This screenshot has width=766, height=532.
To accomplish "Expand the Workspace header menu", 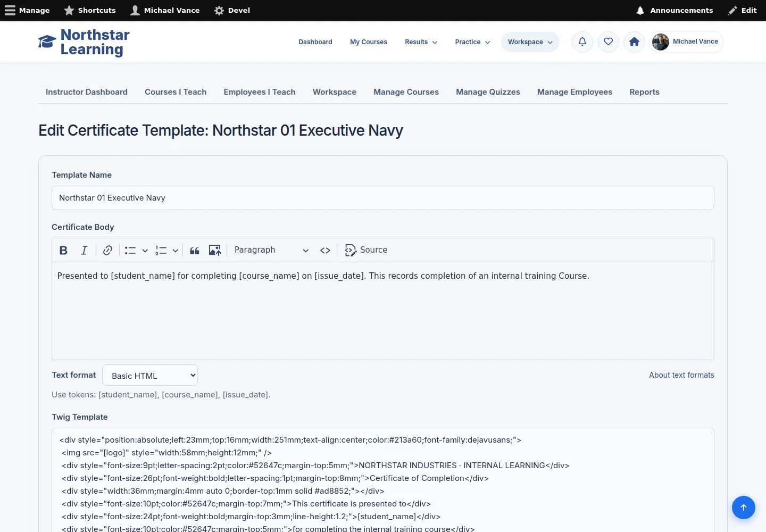I will (530, 42).
